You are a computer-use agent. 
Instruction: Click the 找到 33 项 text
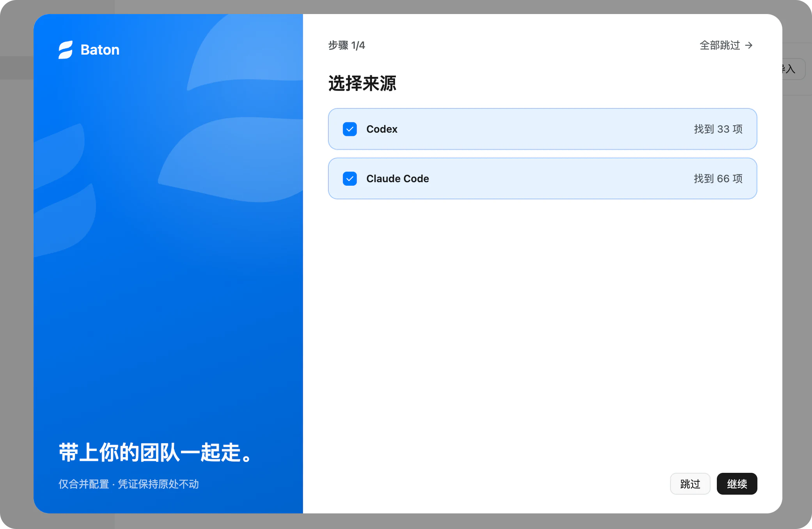(718, 129)
